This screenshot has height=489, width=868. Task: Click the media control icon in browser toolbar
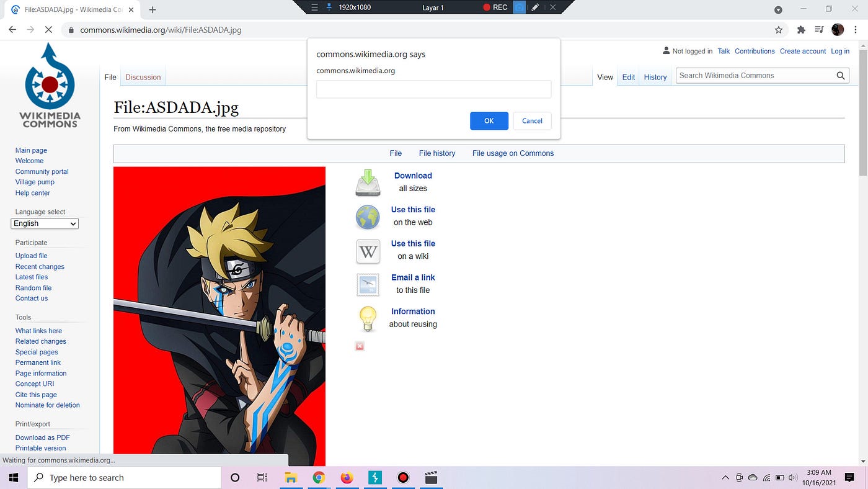[x=819, y=30]
